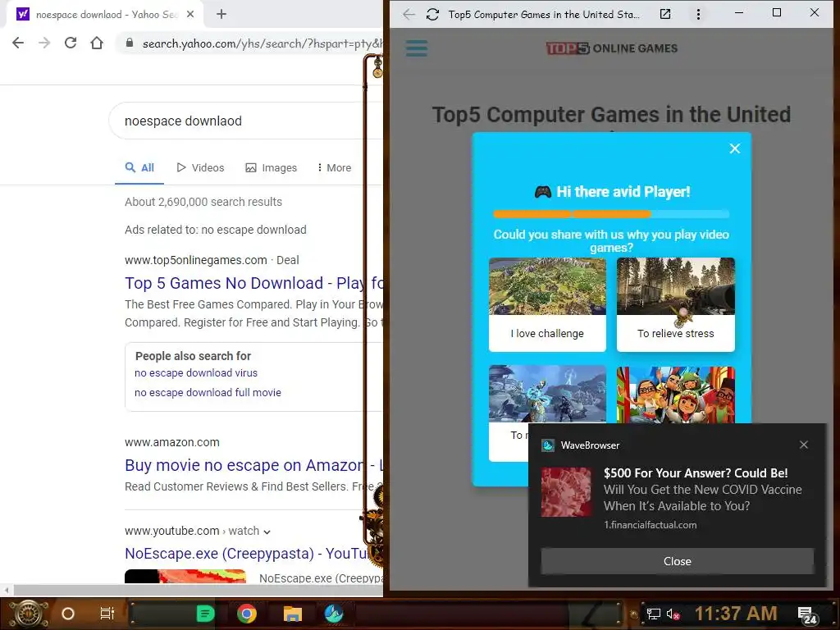Click the TOP5 ONLINE GAMES logo
Image resolution: width=840 pixels, height=630 pixels.
(x=612, y=48)
